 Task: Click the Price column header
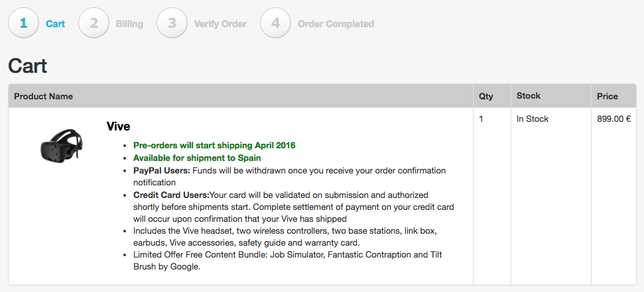pyautogui.click(x=608, y=96)
